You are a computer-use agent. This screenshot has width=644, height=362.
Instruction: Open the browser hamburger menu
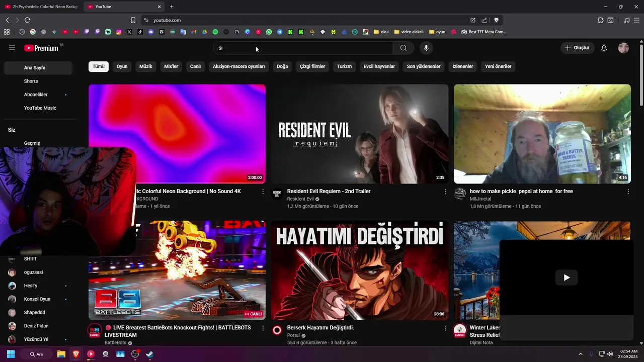637,20
